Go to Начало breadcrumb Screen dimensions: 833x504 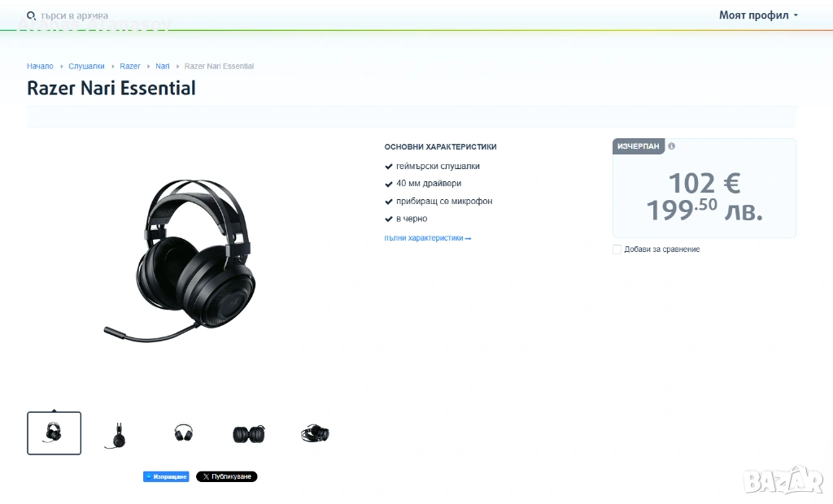point(40,67)
